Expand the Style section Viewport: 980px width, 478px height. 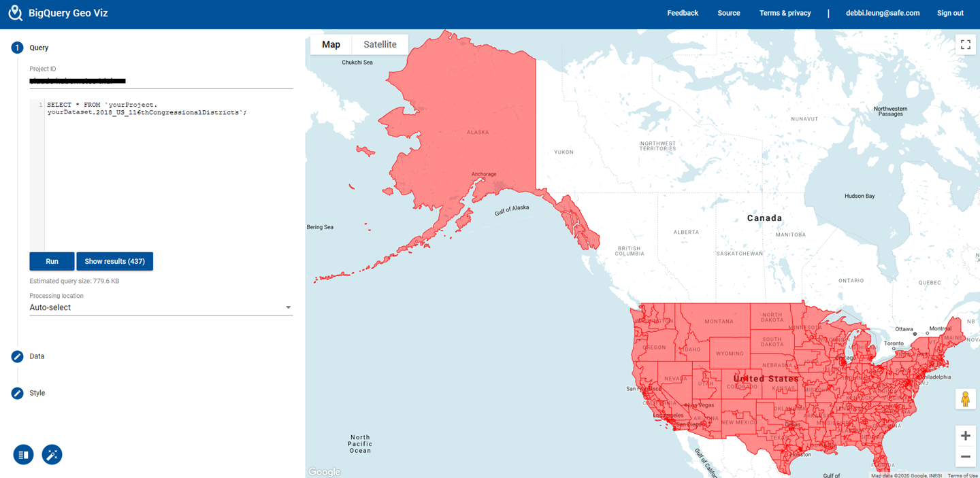[37, 393]
